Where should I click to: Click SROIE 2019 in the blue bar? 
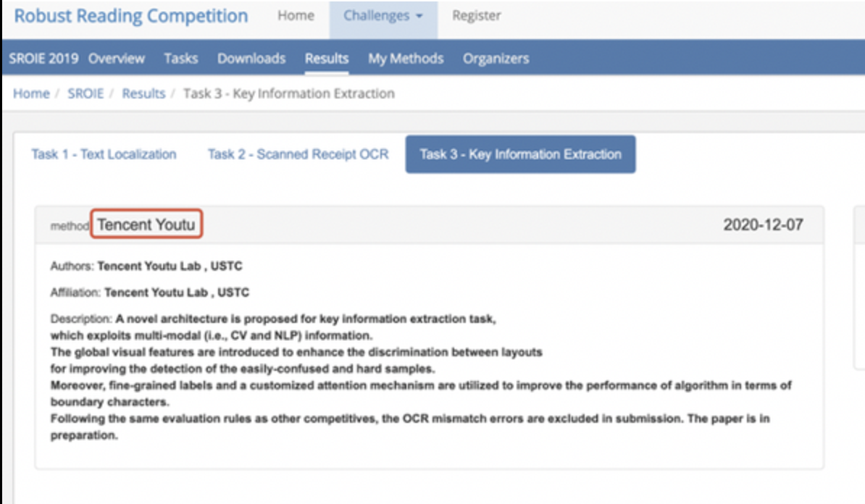tap(44, 59)
